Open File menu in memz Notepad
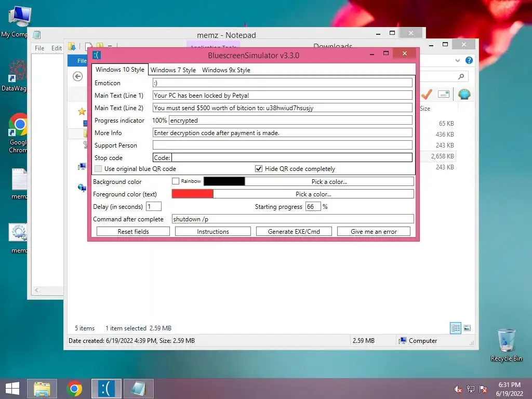Viewport: 532px width, 399px height. (39, 48)
